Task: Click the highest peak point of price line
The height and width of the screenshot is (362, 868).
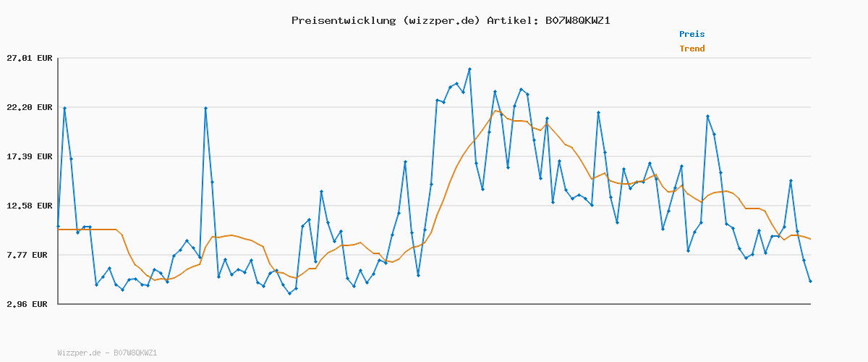Action: click(469, 70)
